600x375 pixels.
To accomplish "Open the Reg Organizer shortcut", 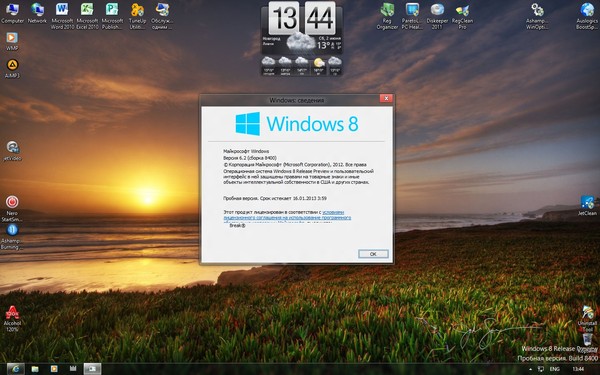I will [387, 16].
